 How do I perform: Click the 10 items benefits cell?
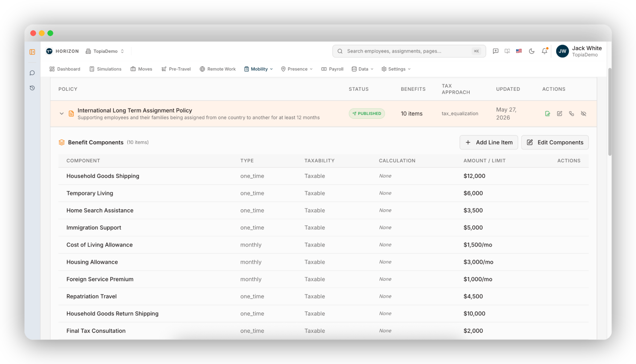[x=411, y=114]
